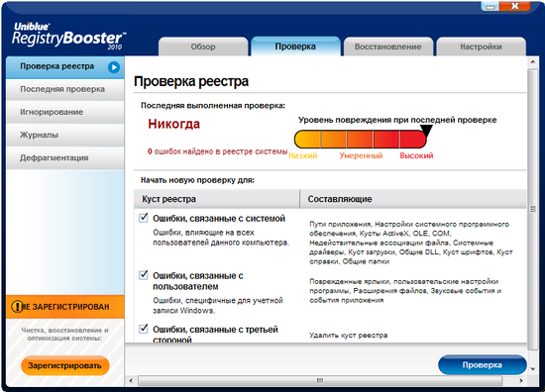
Task: Click the orange Зарегистрировать button
Action: pos(65,365)
